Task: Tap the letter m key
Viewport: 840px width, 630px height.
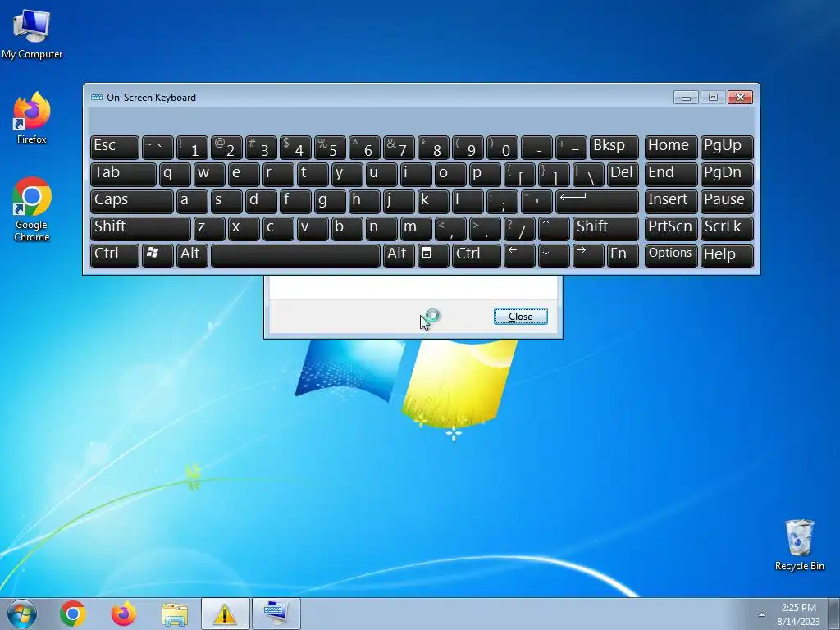Action: click(x=416, y=229)
